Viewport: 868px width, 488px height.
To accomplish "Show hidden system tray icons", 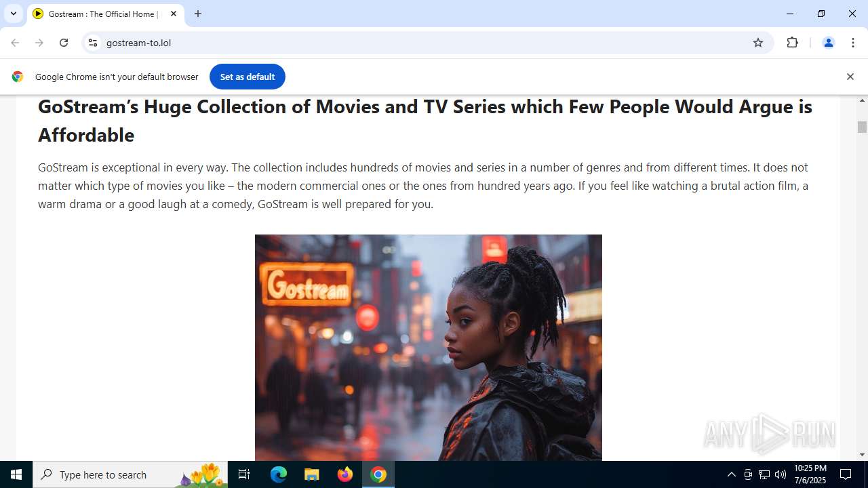I will point(731,474).
